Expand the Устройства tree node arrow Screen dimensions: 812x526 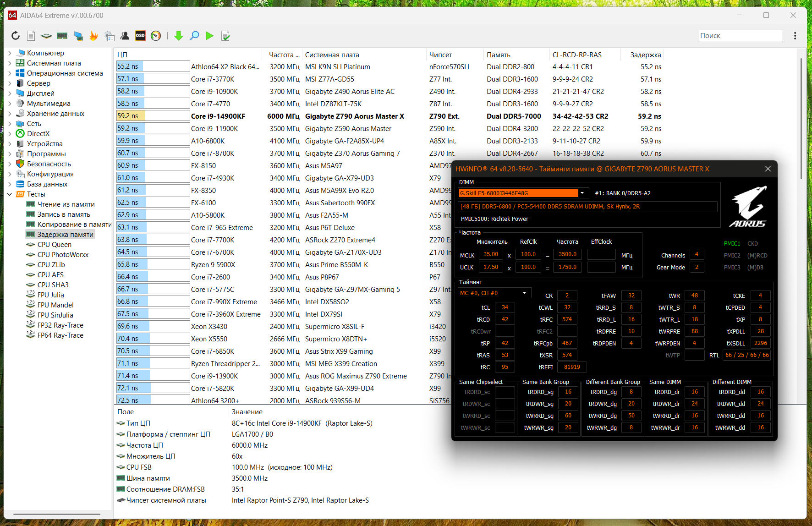click(x=10, y=144)
